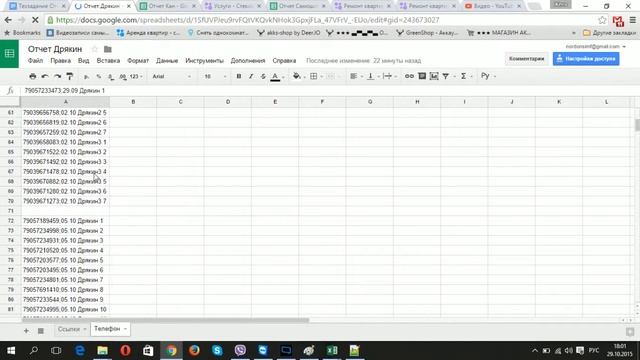Open the Справка menu

tap(284, 60)
